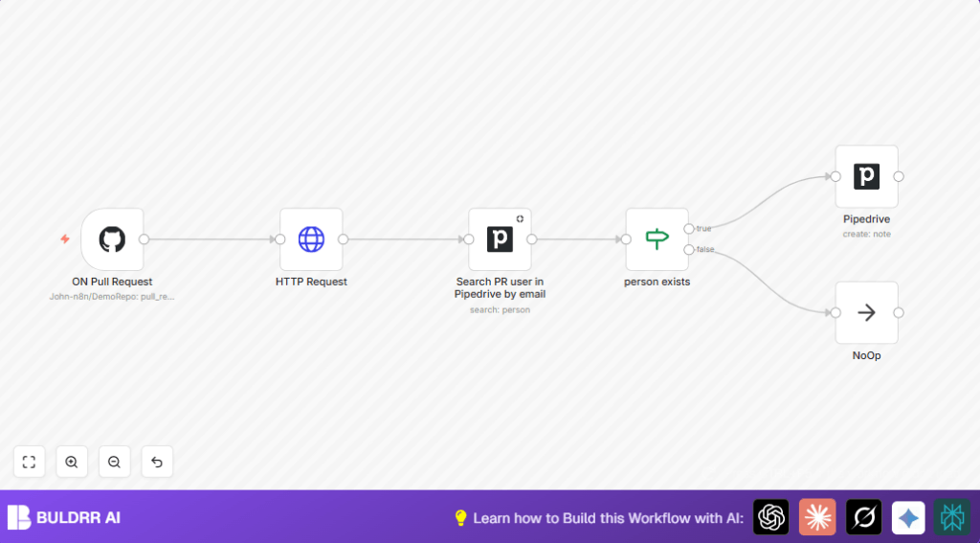
Task: Select the NoOp arrow node
Action: click(x=867, y=313)
